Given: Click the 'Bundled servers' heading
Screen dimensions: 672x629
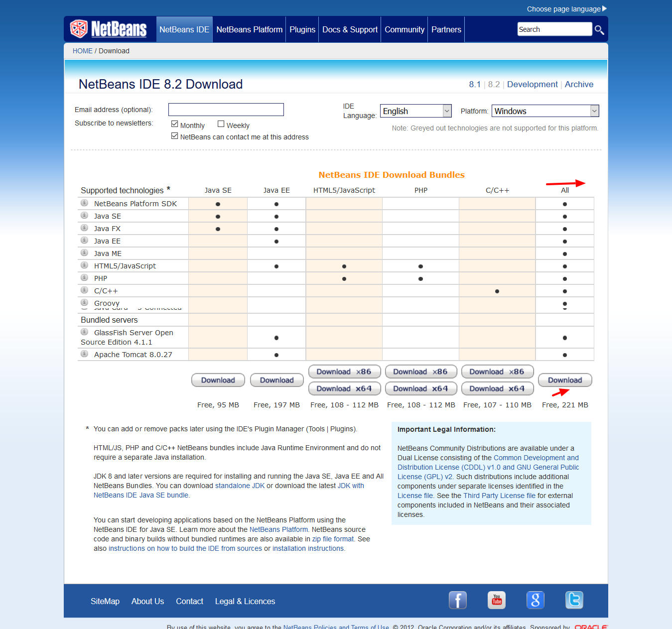Looking at the screenshot, I should point(109,320).
